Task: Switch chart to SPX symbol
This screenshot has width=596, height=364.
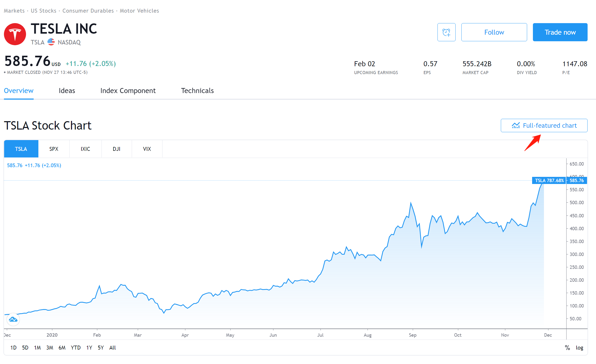Action: (x=54, y=149)
